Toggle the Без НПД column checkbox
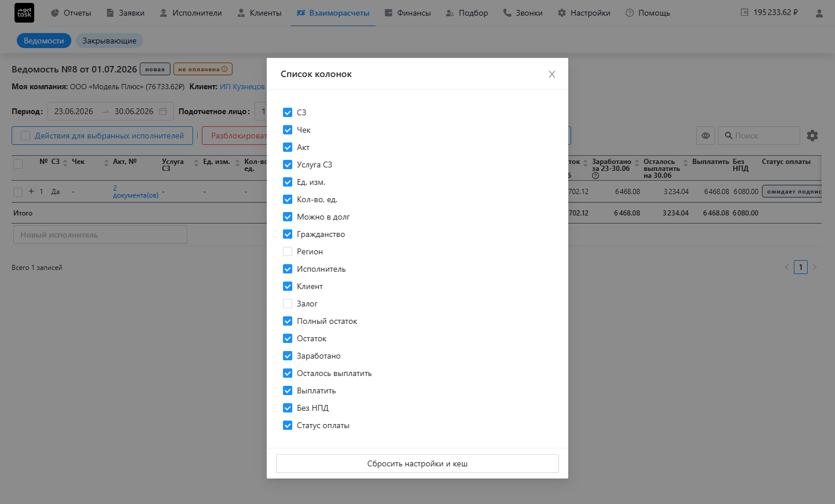Screen dimensions: 835x504 point(288,408)
